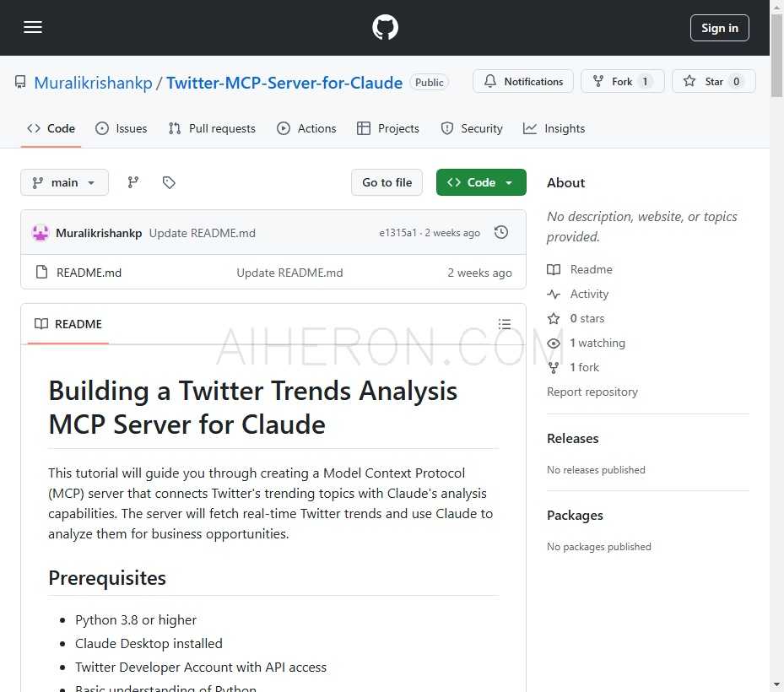This screenshot has width=784, height=692.
Task: Open the Security tab
Action: pyautogui.click(x=472, y=128)
